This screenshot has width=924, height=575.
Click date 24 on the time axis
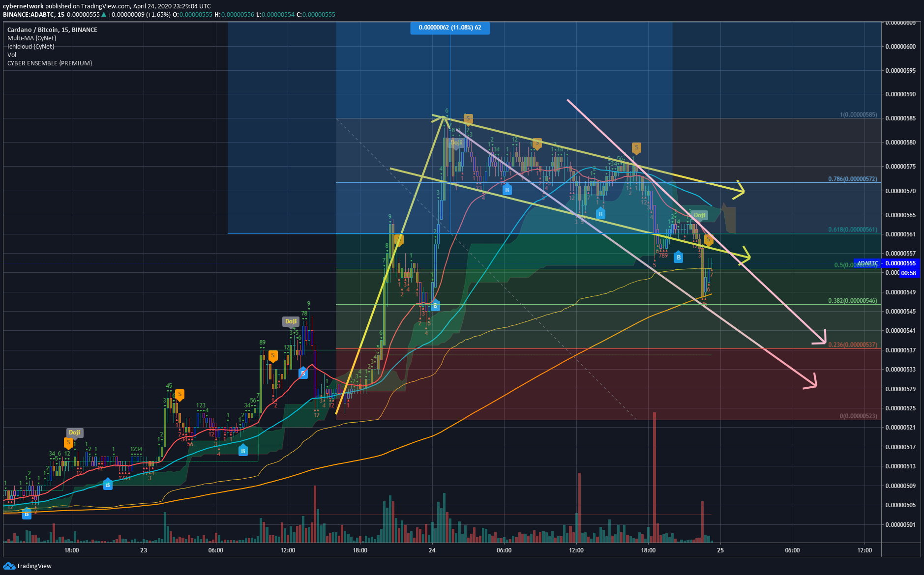[x=432, y=550]
